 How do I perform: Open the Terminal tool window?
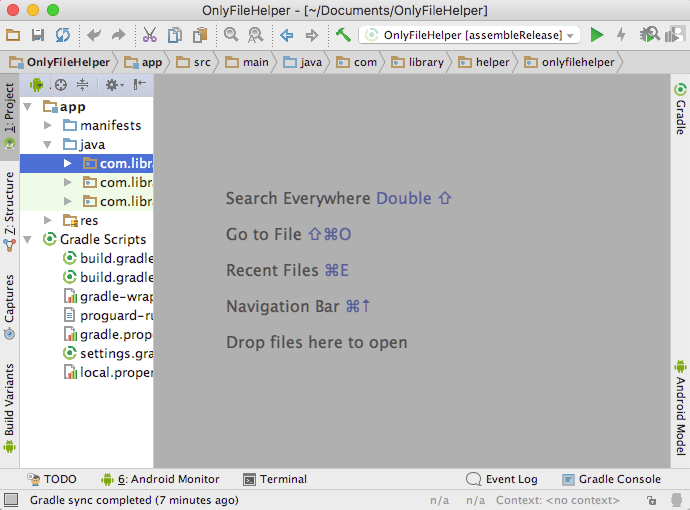tap(275, 479)
